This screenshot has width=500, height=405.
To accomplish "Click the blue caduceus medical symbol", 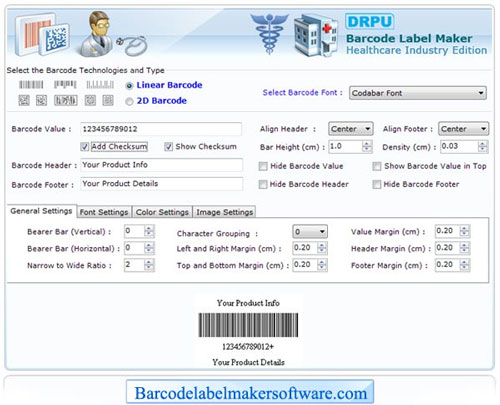I will (x=269, y=33).
